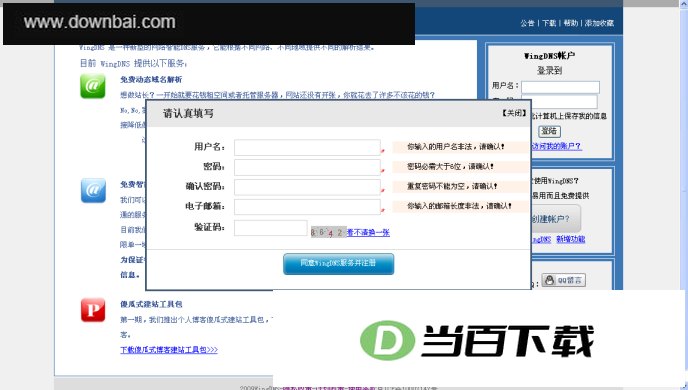Click the 免费动态域名解析 heading

point(151,79)
